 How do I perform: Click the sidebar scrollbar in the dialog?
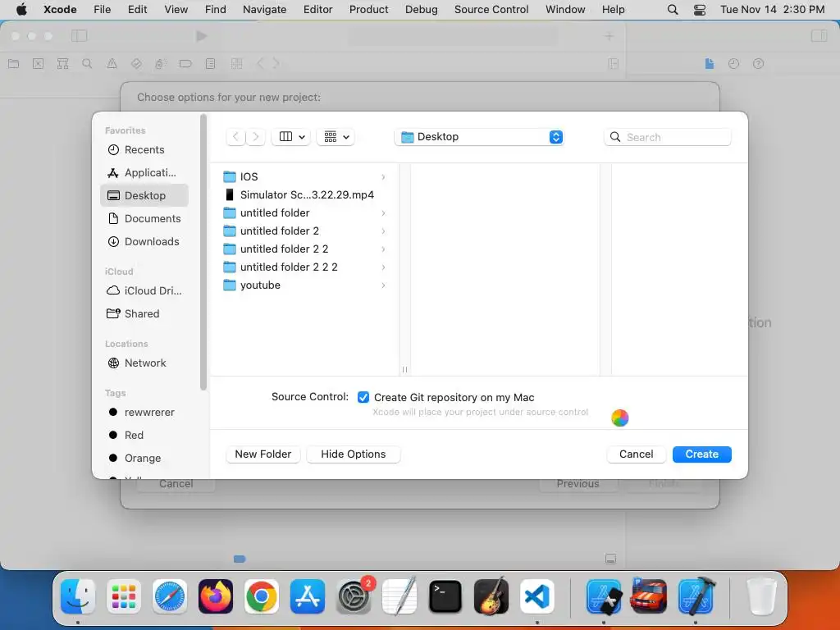pyautogui.click(x=203, y=252)
